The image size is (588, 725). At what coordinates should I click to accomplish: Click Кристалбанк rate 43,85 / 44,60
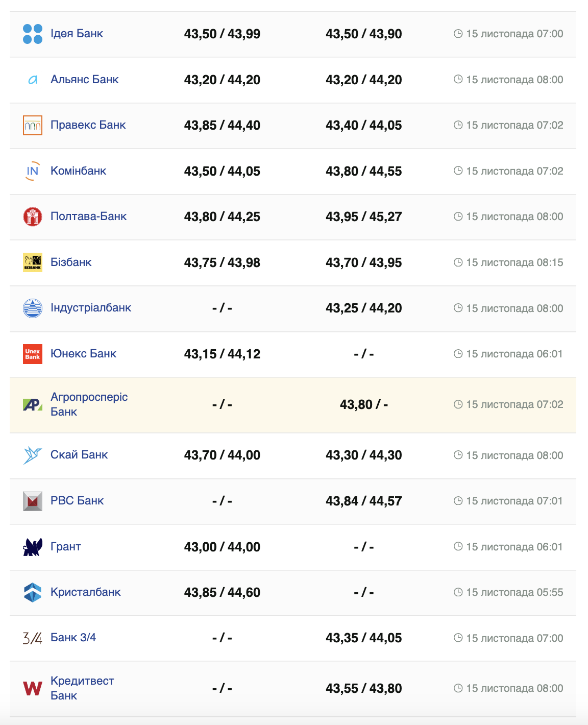(x=222, y=593)
